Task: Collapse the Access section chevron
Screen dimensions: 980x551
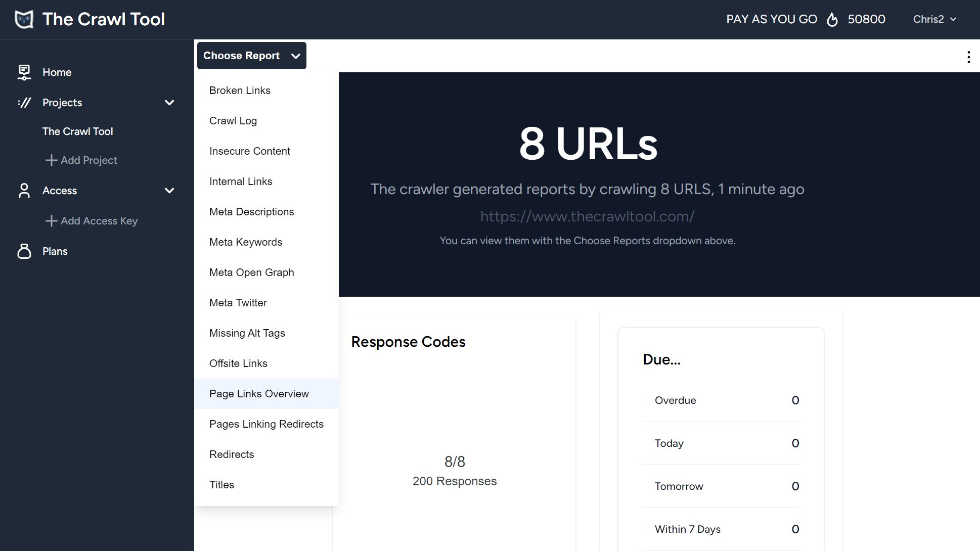Action: pyautogui.click(x=169, y=191)
